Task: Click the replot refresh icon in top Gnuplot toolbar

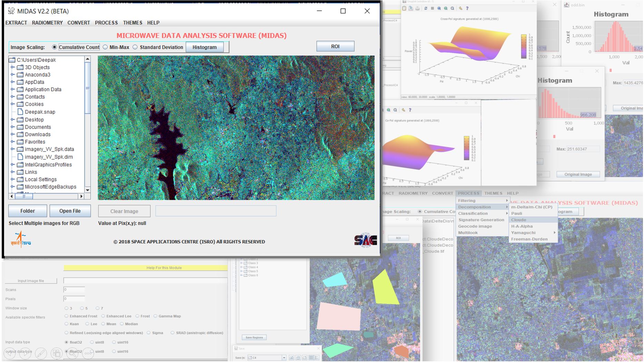Action: pos(426,8)
